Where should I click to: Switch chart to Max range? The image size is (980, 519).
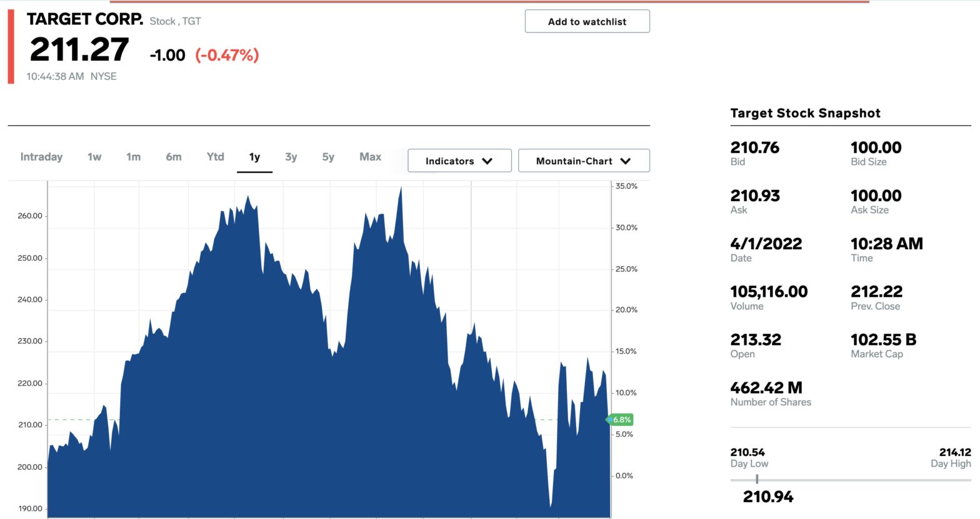click(x=370, y=157)
